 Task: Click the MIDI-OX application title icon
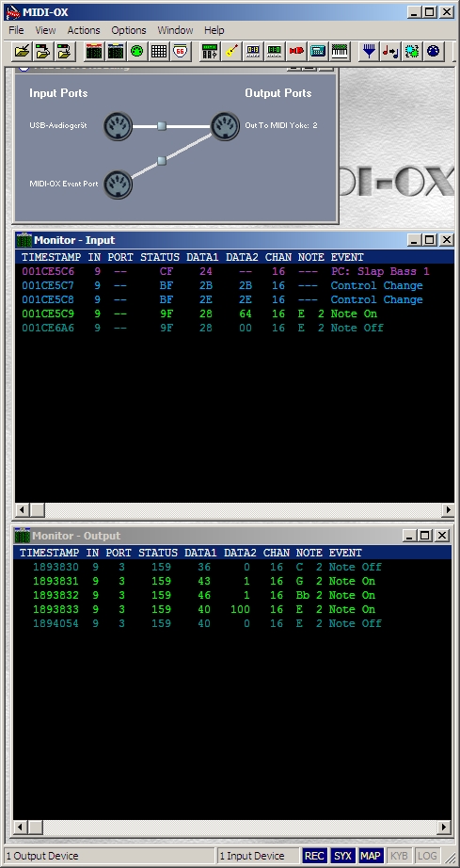click(12, 11)
